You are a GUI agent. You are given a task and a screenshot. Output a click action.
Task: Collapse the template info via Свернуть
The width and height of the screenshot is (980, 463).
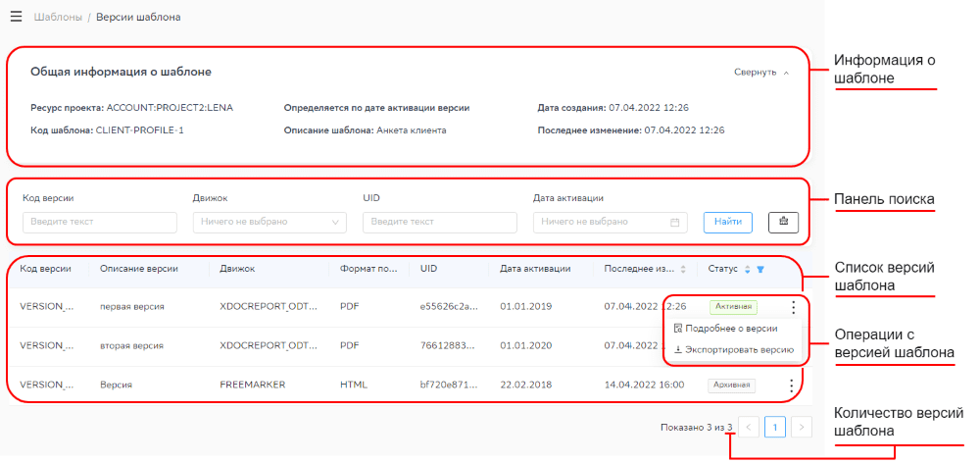761,72
